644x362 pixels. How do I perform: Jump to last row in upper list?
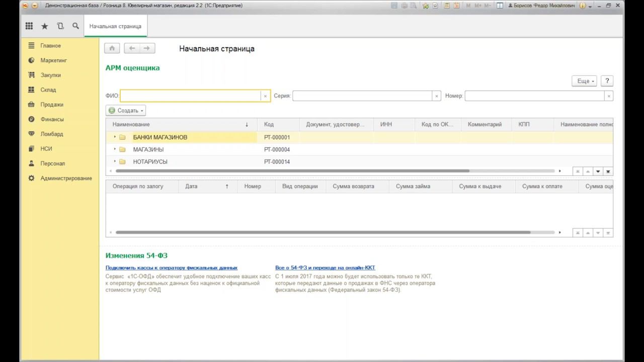[608, 171]
